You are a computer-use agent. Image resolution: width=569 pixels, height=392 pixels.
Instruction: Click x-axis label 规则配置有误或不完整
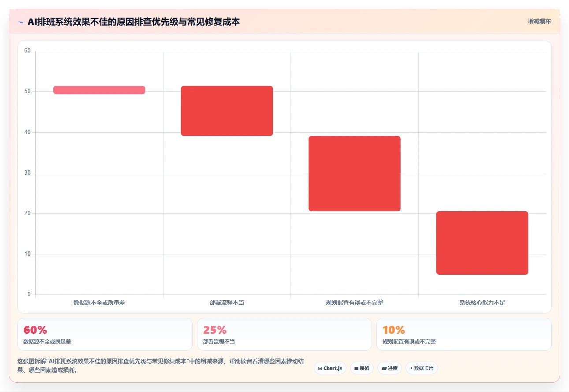click(354, 303)
